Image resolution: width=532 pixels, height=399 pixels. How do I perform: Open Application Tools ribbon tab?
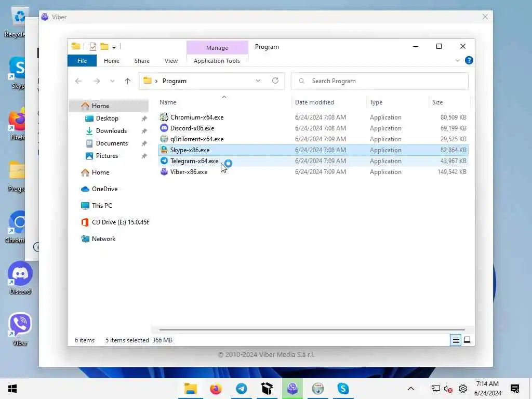click(x=217, y=61)
